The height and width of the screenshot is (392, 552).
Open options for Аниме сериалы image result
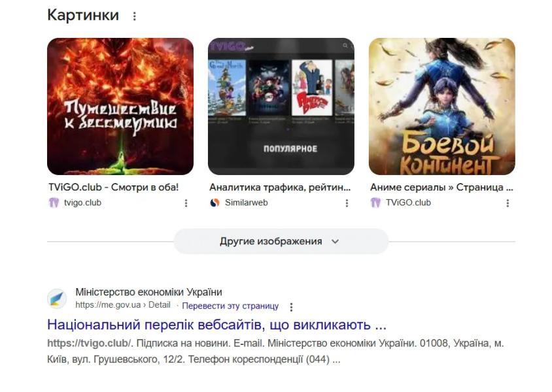508,203
